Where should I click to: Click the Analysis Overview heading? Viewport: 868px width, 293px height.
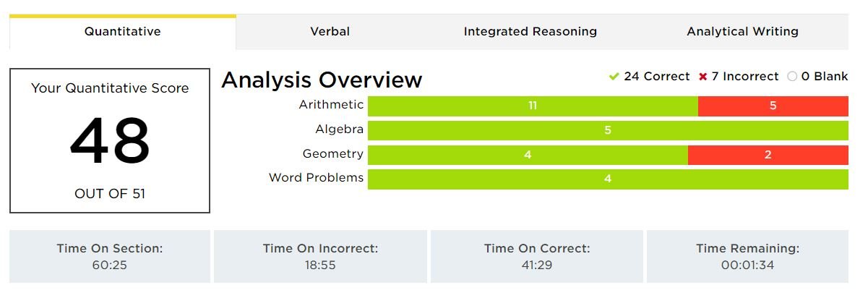(x=322, y=80)
